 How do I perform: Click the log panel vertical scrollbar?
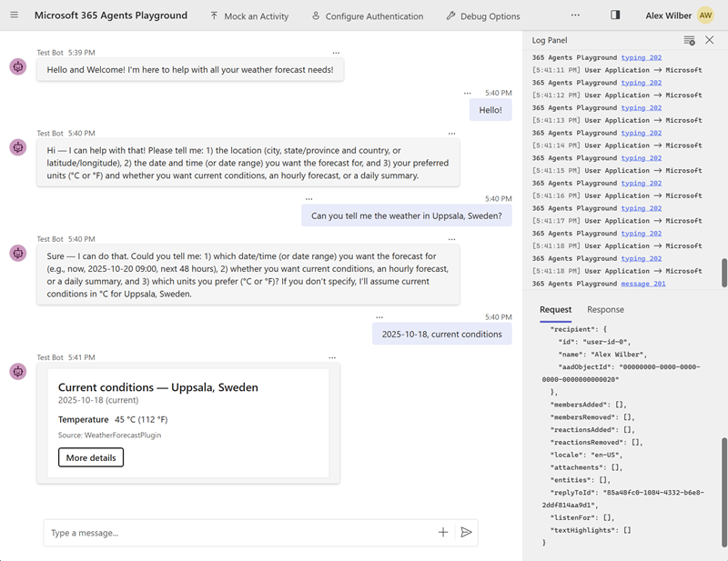(724, 273)
